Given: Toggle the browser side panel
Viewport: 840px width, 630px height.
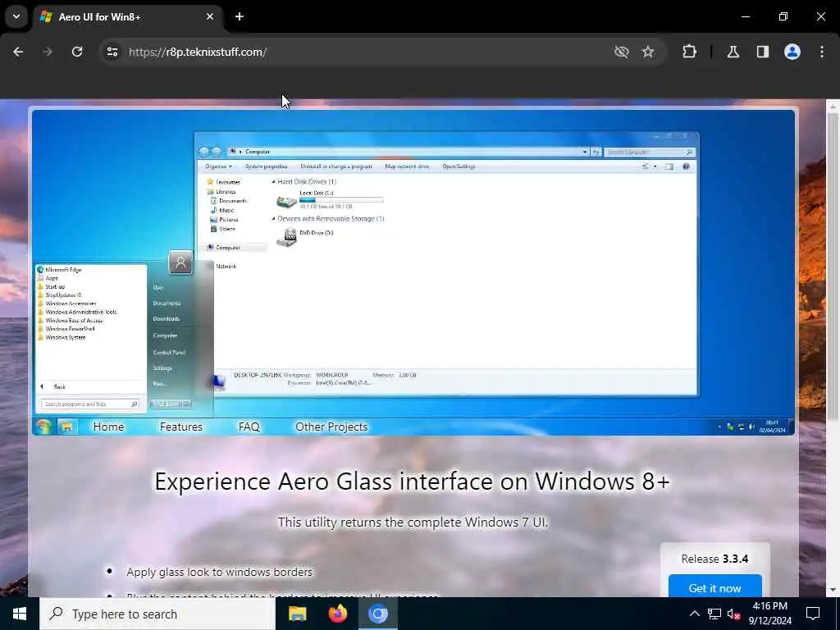Looking at the screenshot, I should [x=763, y=52].
